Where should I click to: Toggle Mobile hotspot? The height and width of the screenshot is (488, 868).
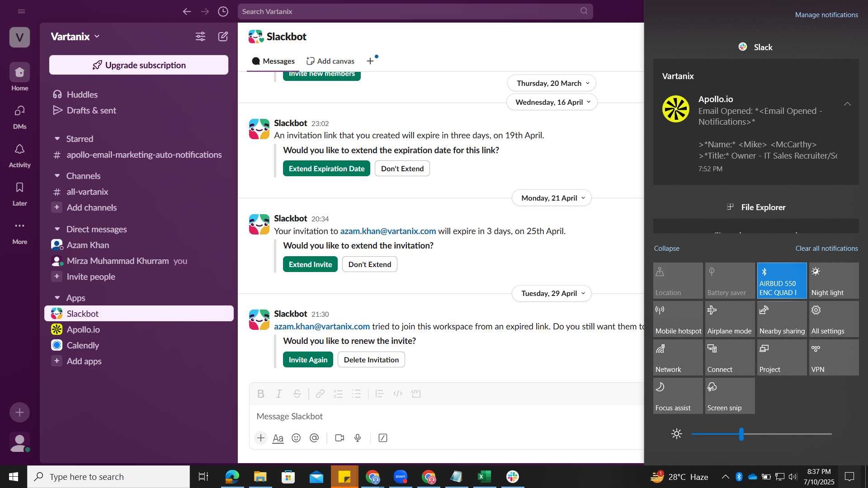tap(678, 319)
